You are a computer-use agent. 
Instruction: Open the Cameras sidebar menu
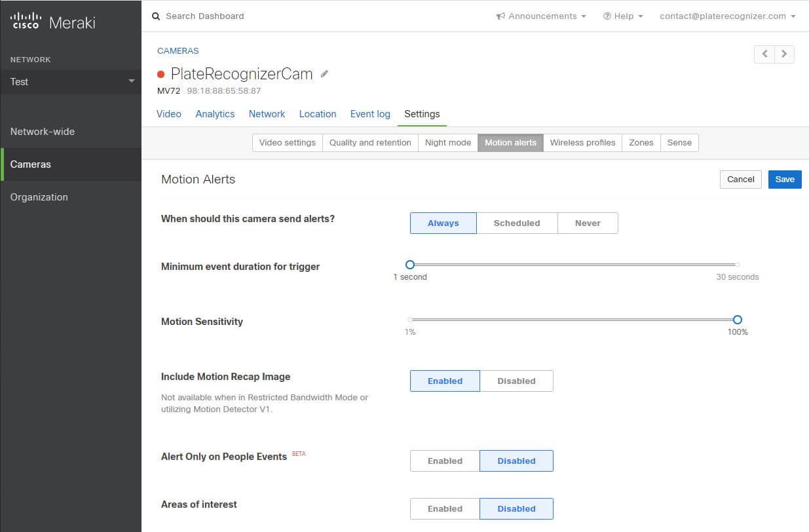71,164
